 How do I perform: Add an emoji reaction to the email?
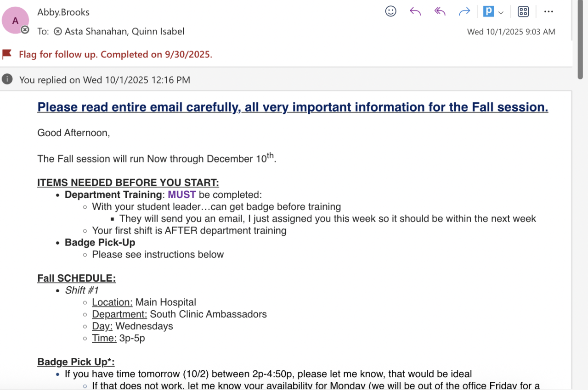pyautogui.click(x=390, y=11)
